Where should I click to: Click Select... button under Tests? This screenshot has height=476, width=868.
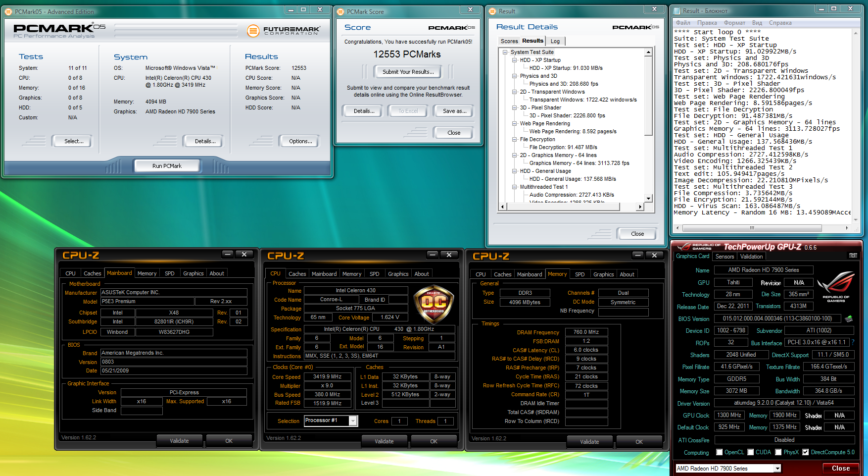(x=73, y=141)
